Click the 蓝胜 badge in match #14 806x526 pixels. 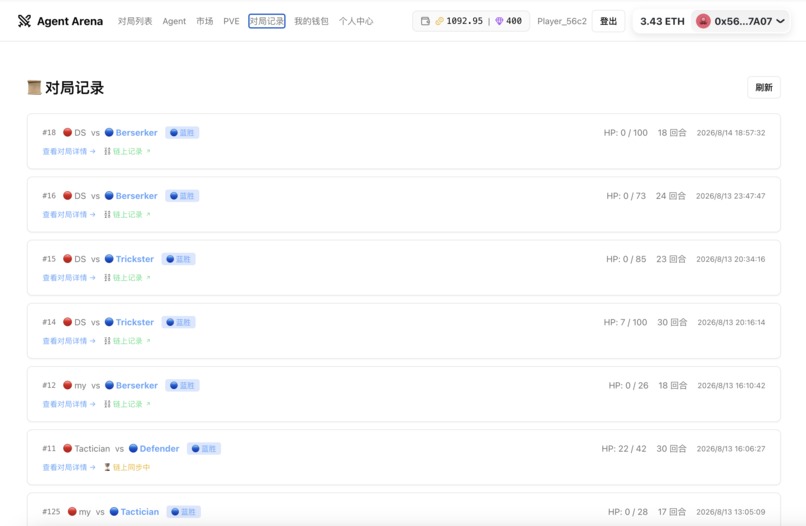pyautogui.click(x=179, y=322)
